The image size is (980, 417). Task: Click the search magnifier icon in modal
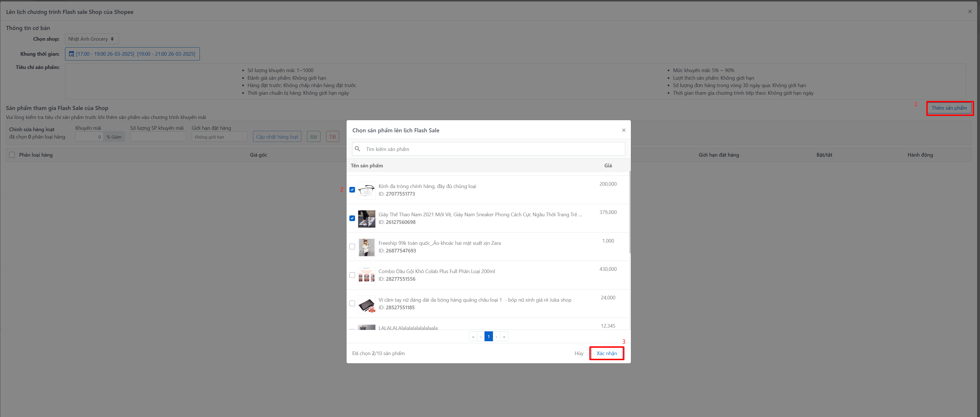tap(357, 149)
